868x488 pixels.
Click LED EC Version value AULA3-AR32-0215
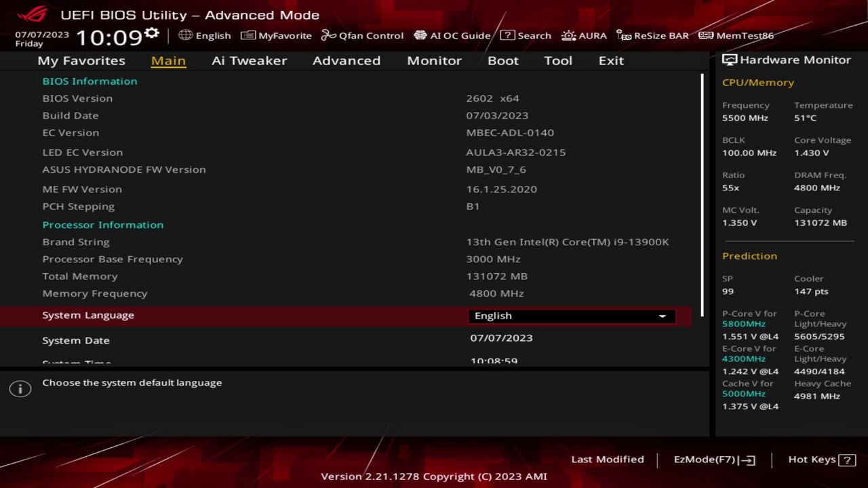516,152
